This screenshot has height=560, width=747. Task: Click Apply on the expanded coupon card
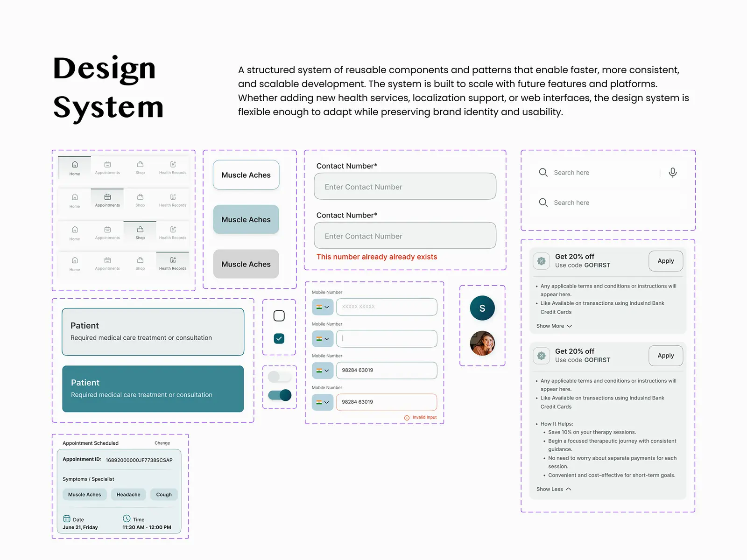[x=666, y=356]
